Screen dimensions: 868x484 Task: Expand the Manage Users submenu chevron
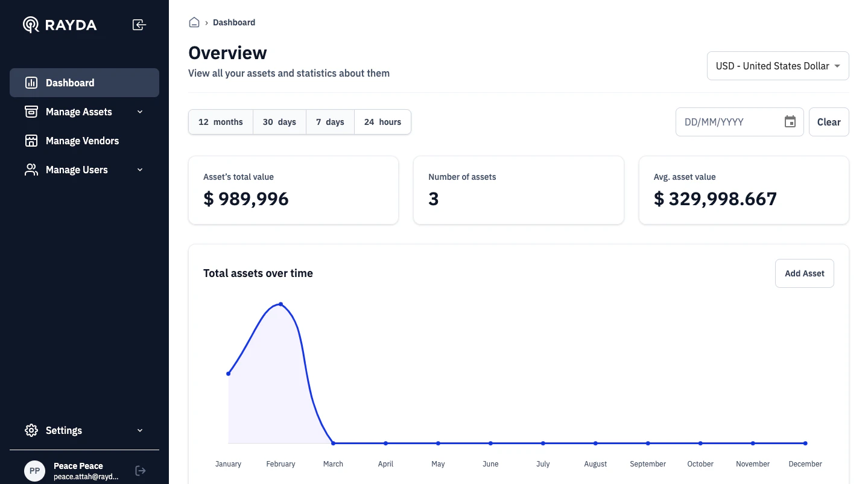tap(140, 170)
